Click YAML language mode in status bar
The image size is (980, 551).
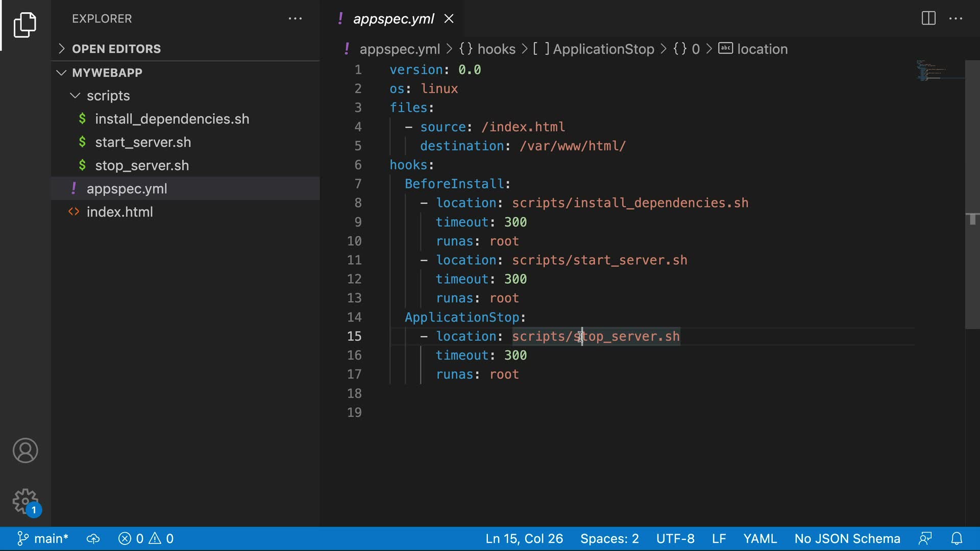(x=759, y=539)
